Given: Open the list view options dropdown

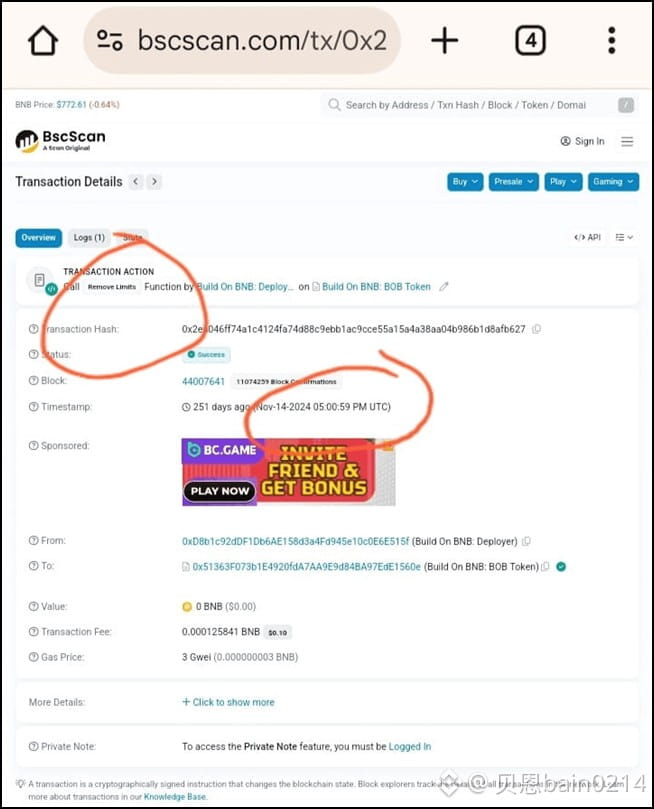Looking at the screenshot, I should [x=624, y=237].
